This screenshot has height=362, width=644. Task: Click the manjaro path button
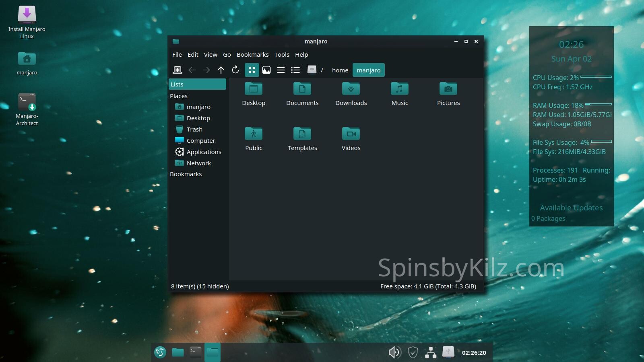click(368, 70)
